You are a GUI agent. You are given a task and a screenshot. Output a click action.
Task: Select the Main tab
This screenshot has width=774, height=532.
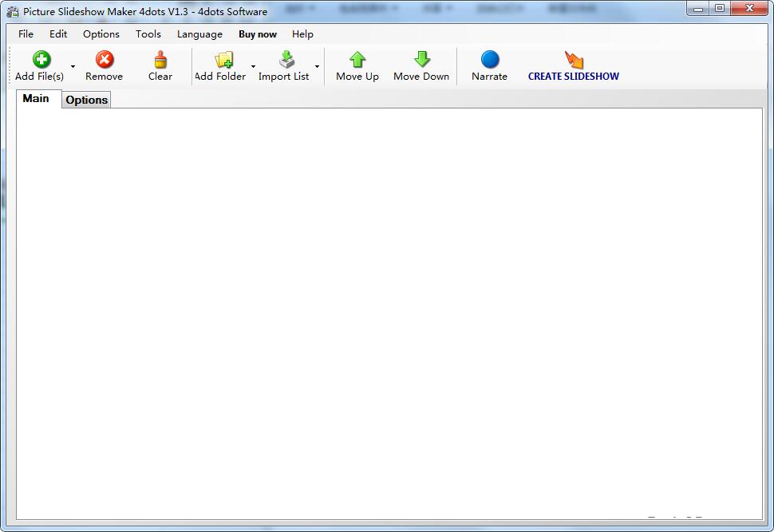point(37,98)
